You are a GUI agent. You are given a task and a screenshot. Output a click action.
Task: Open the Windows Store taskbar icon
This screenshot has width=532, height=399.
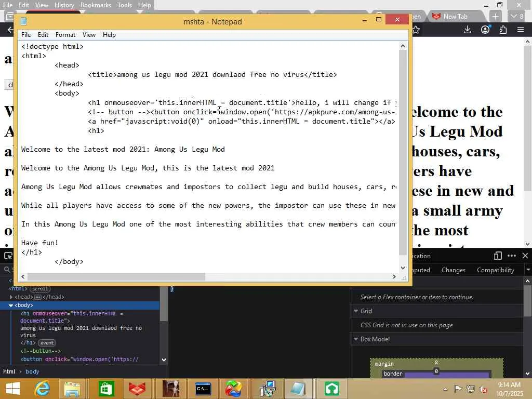pyautogui.click(x=106, y=389)
